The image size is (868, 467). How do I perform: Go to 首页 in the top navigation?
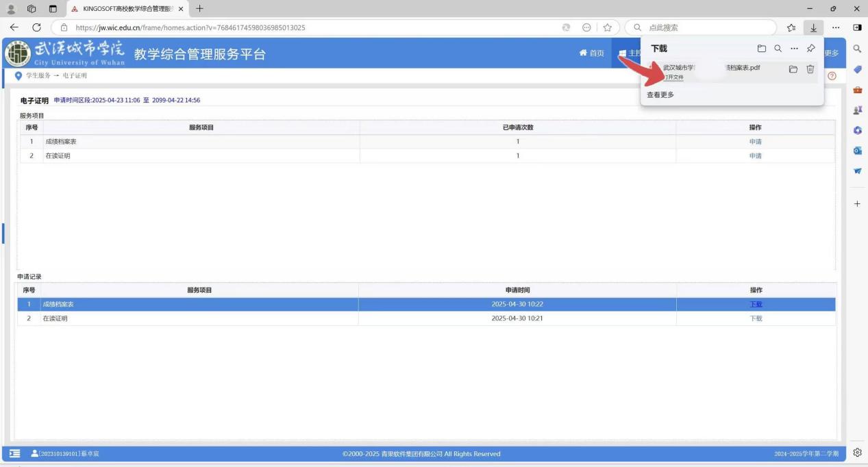click(x=592, y=53)
